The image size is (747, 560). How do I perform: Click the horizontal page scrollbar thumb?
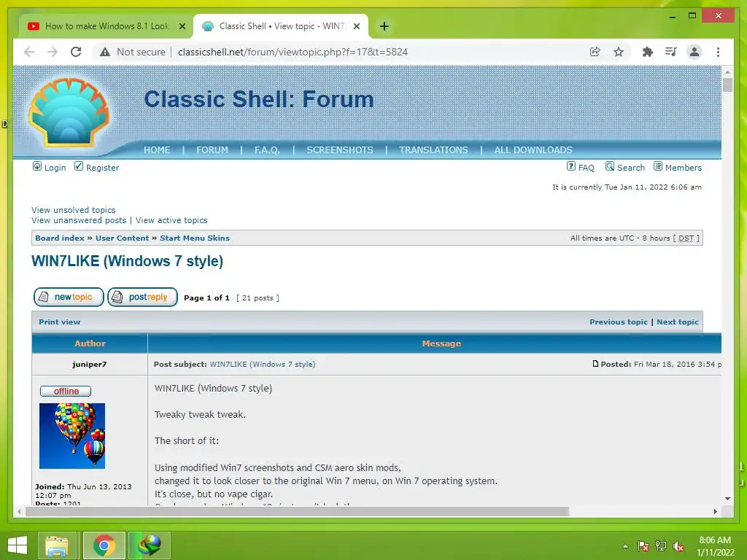(x=298, y=511)
